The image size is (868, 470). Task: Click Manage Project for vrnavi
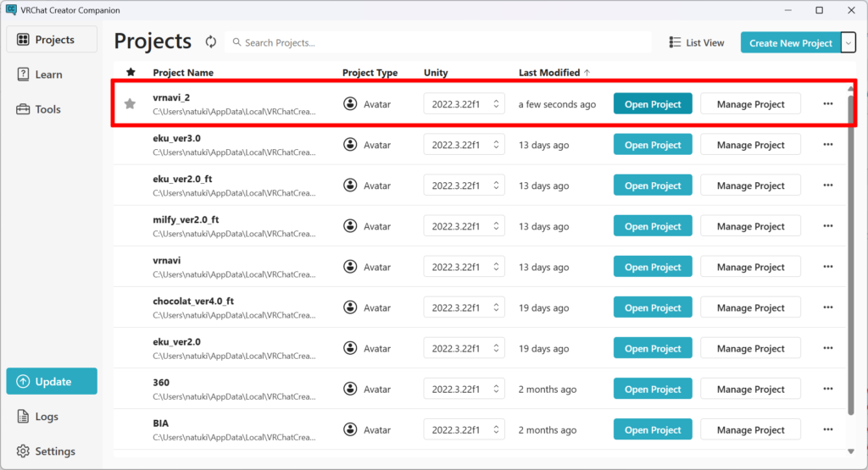[750, 267]
